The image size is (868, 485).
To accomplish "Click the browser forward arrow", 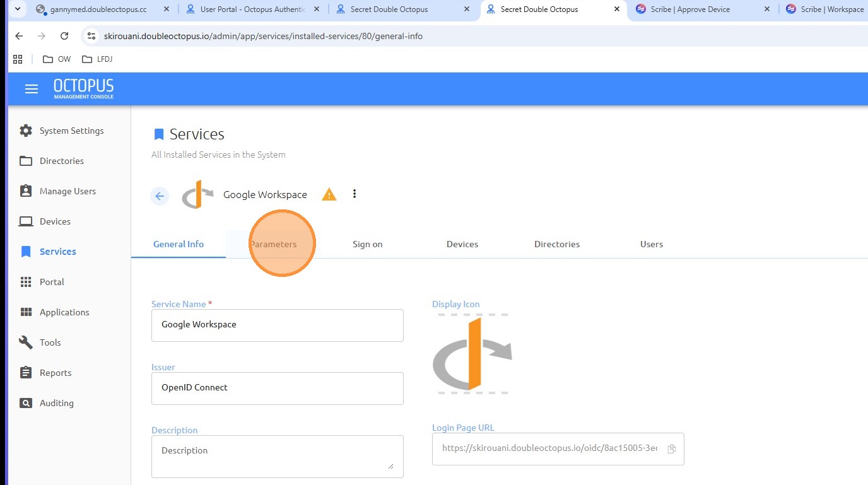I will coord(42,36).
